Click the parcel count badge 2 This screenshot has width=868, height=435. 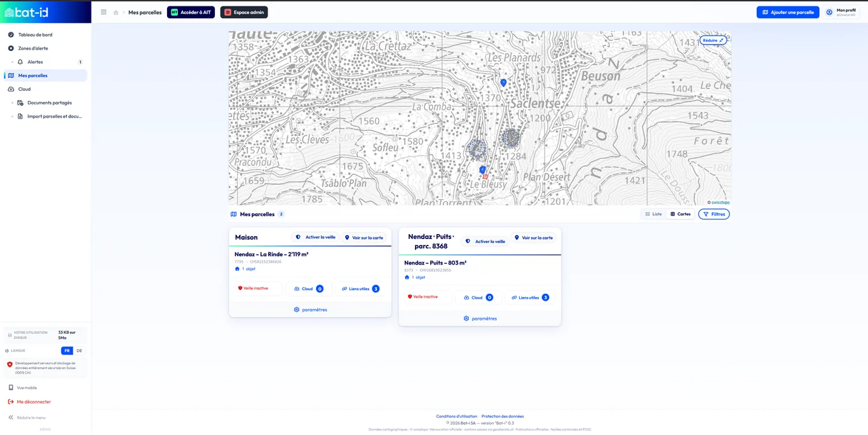tap(281, 214)
